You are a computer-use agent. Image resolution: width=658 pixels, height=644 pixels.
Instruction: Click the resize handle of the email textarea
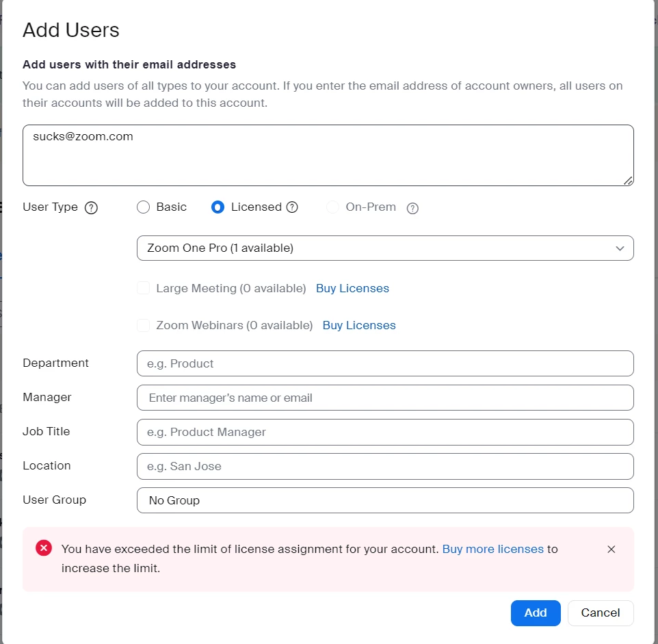(628, 181)
